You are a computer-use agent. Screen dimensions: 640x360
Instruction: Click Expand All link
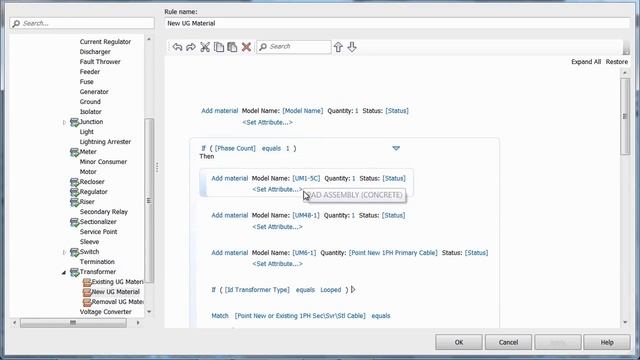586,62
